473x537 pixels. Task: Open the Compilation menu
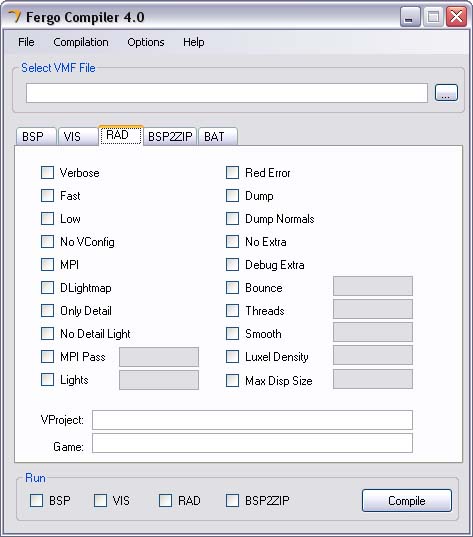pyautogui.click(x=81, y=42)
